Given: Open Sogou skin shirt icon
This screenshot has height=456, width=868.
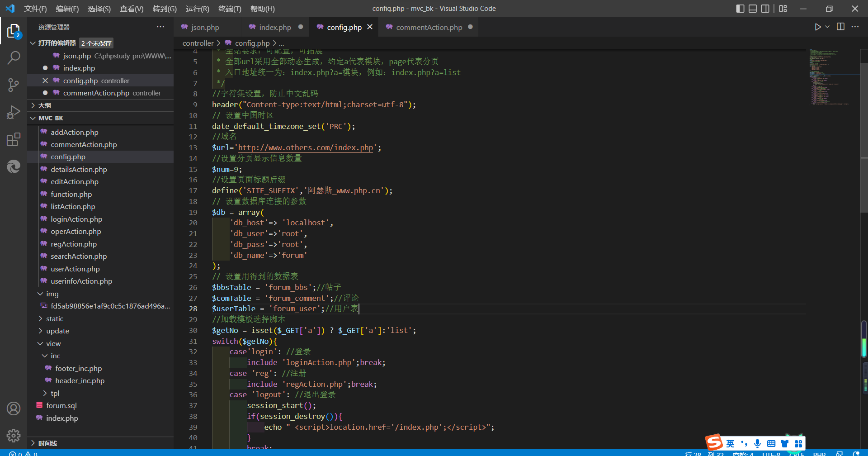Looking at the screenshot, I should tap(785, 443).
